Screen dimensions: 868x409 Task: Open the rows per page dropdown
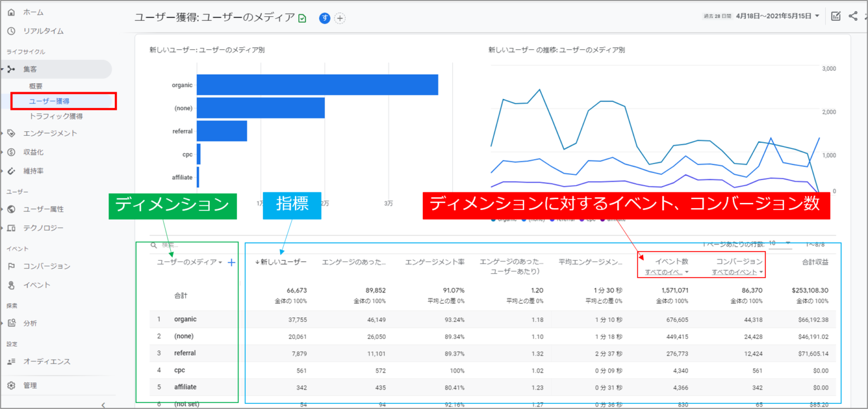780,243
